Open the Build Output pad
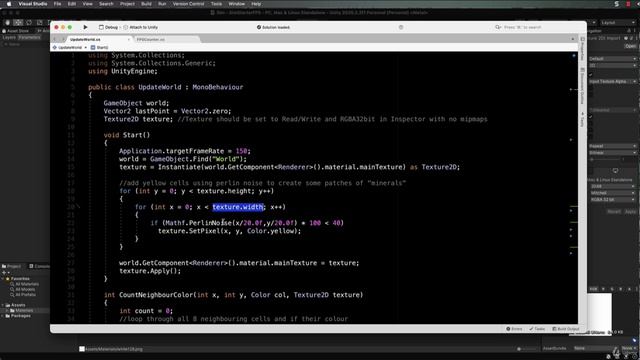 [x=566, y=329]
